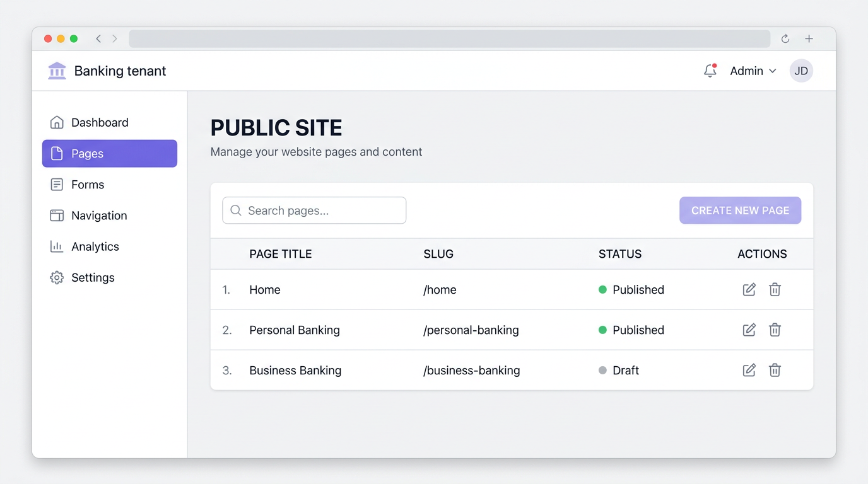868x484 pixels.
Task: Go to Forms in the sidebar
Action: [110, 184]
